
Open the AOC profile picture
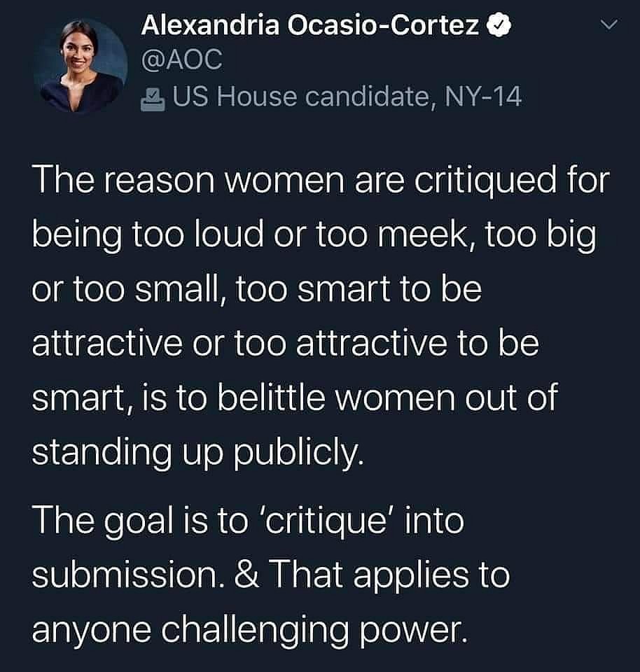[x=81, y=66]
